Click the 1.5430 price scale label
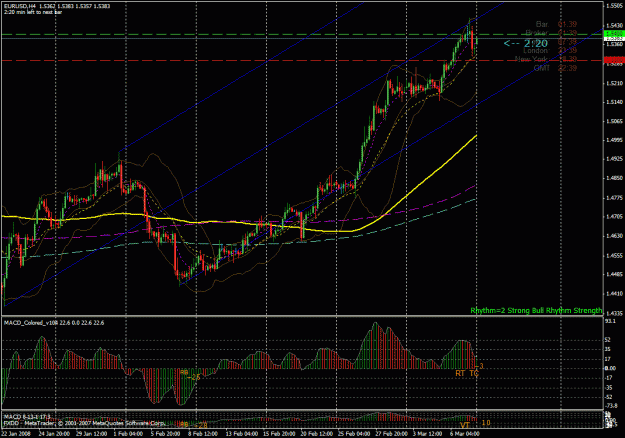 614,26
